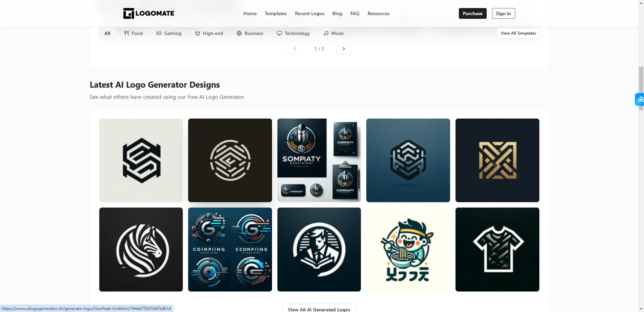Screen dimensions: 644x312
Task: Open the Templates menu item
Action: click(276, 13)
